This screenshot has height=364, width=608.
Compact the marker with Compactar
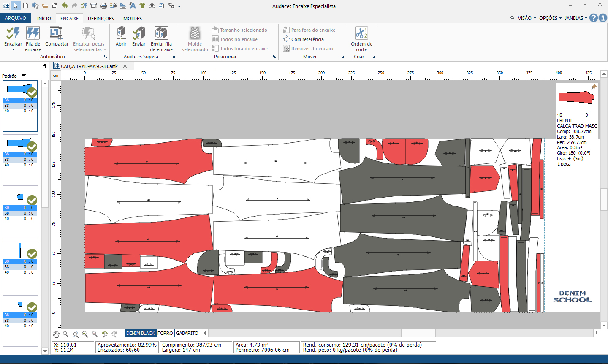[x=57, y=36]
